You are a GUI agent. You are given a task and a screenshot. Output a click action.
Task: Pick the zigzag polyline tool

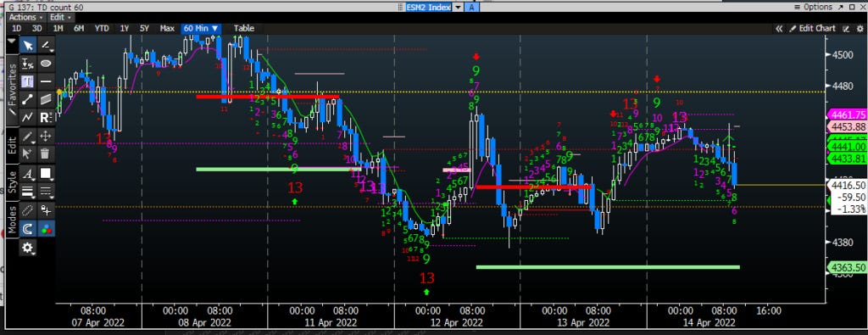(x=28, y=117)
